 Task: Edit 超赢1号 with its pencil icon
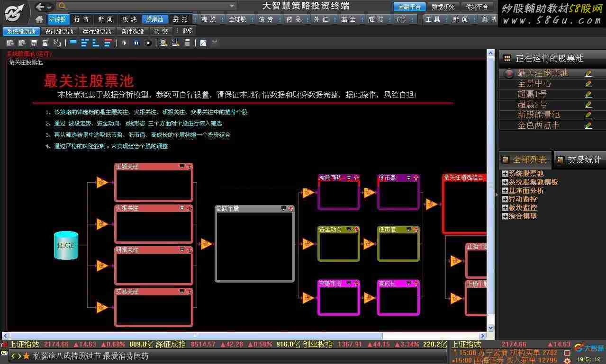tap(588, 94)
